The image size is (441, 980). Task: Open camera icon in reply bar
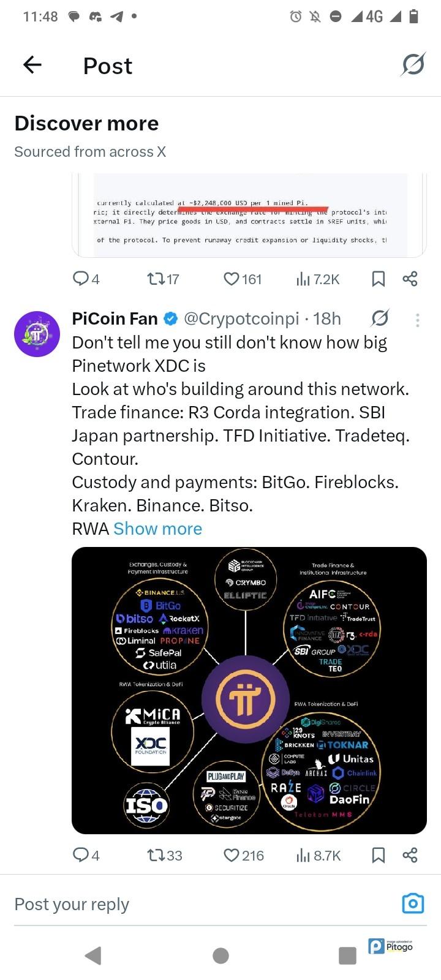[x=413, y=903]
